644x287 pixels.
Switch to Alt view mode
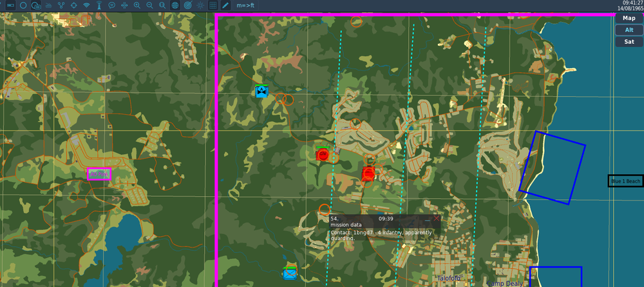point(629,30)
